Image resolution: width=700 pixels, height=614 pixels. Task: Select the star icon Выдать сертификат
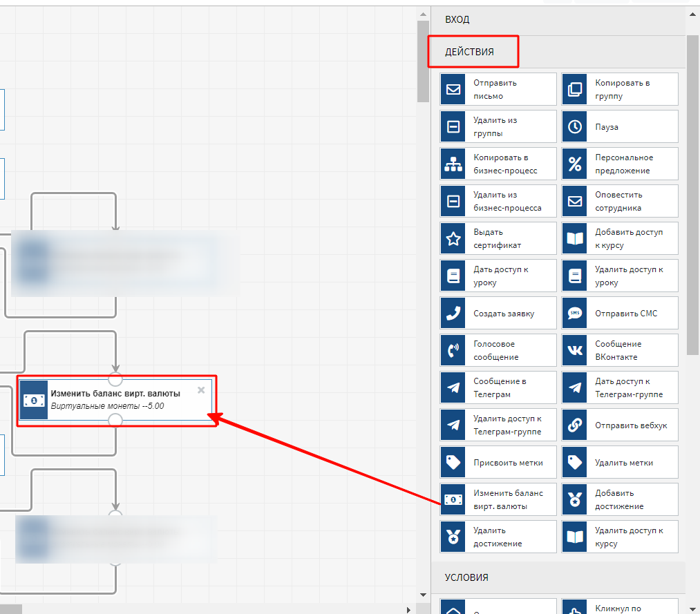coord(453,238)
